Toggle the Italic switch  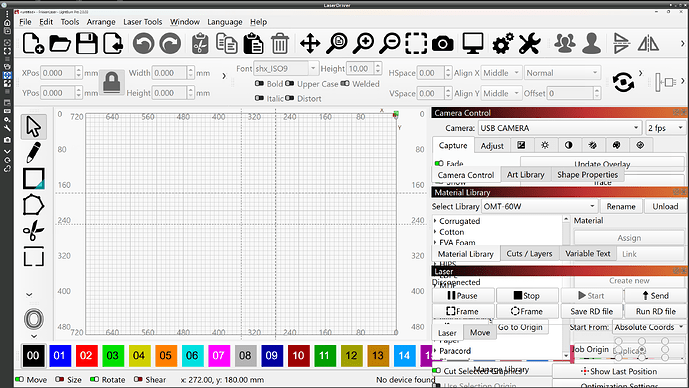[x=259, y=98]
